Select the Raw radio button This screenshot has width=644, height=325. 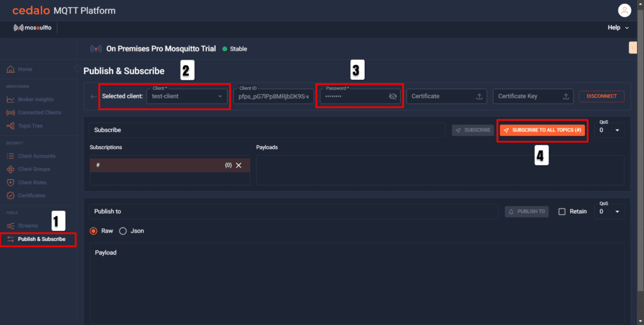94,231
